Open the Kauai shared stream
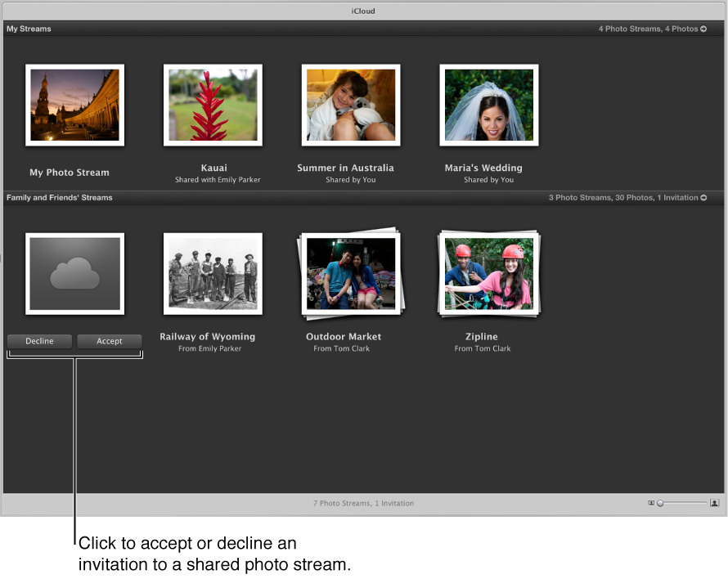Image resolution: width=728 pixels, height=579 pixels. [x=213, y=105]
